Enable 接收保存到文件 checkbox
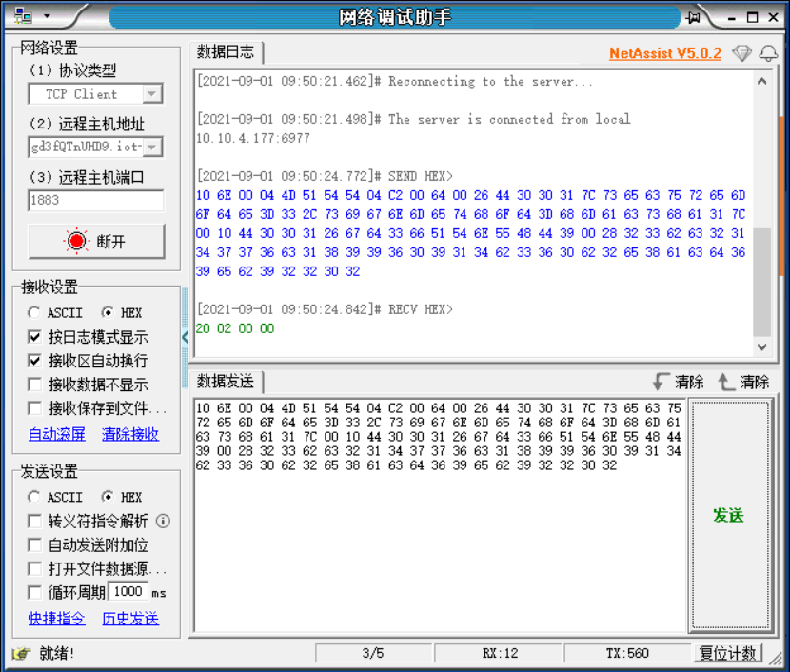 [35, 408]
